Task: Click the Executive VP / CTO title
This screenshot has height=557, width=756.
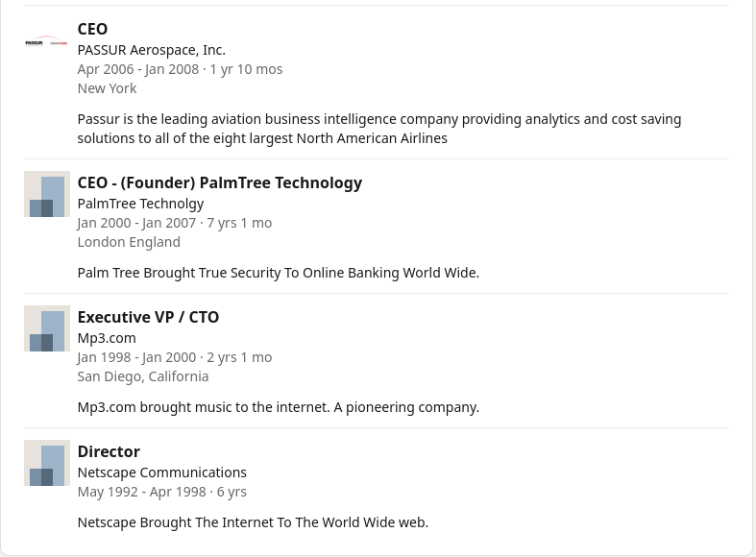Action: (x=148, y=317)
